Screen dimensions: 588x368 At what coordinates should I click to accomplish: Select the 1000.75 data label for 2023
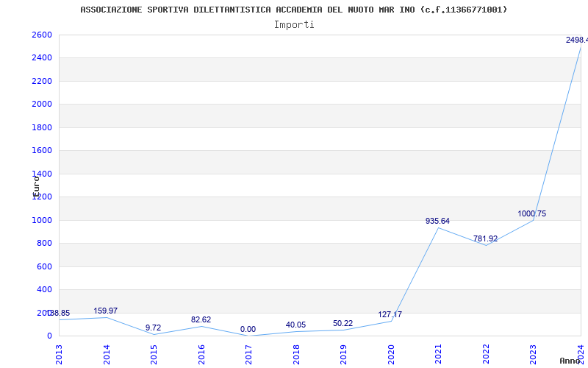tap(531, 213)
